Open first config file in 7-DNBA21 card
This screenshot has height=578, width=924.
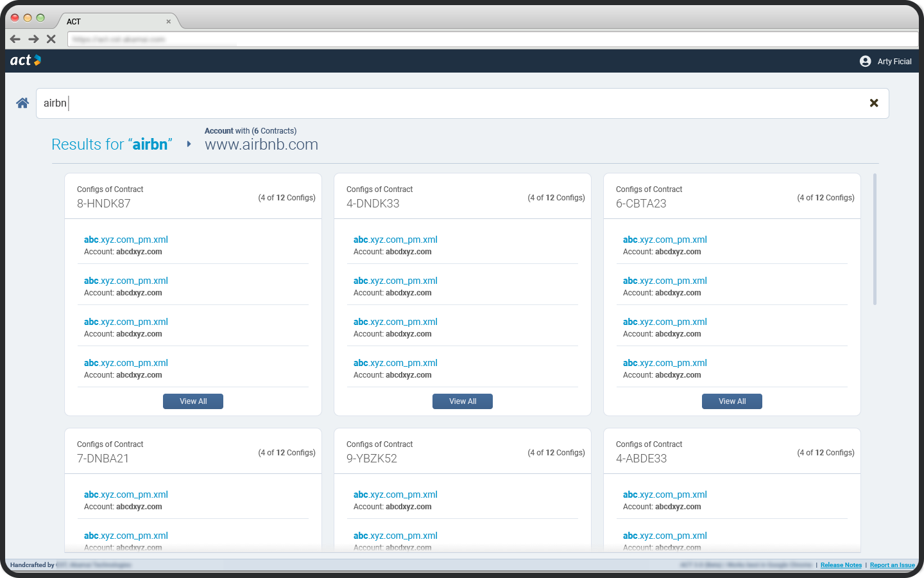(126, 495)
